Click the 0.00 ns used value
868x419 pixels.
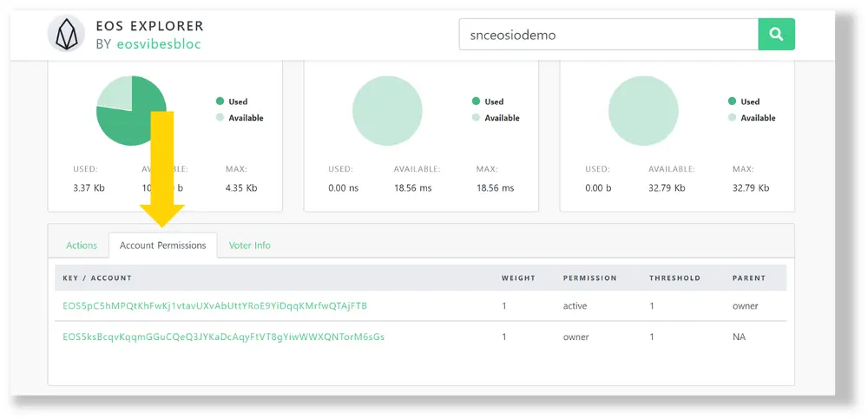[x=343, y=187]
